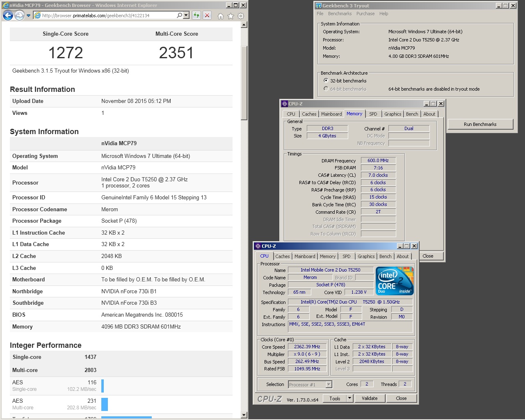Viewport: 525px width, 420px height.
Task: Open Bench tab in the front CPU-Z window
Action: (386, 256)
